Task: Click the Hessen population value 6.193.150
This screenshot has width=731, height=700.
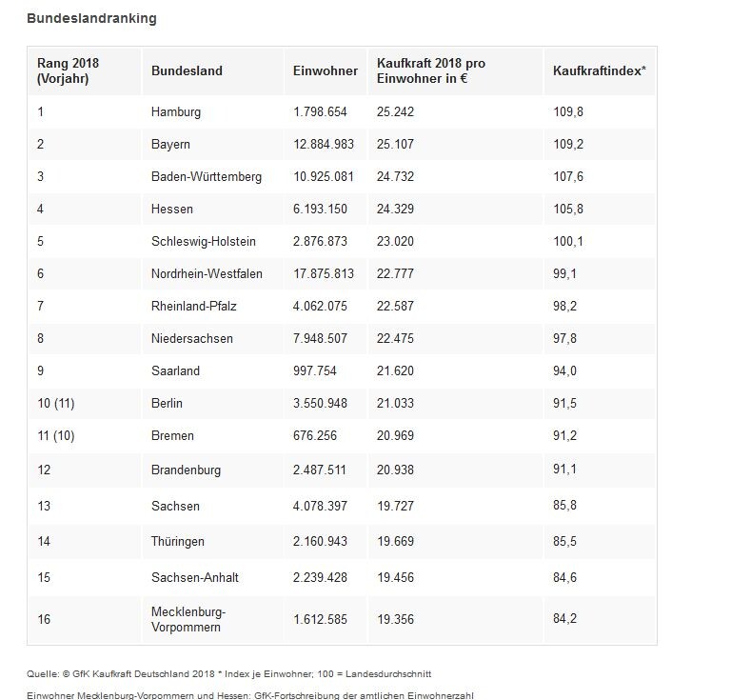Action: click(320, 209)
